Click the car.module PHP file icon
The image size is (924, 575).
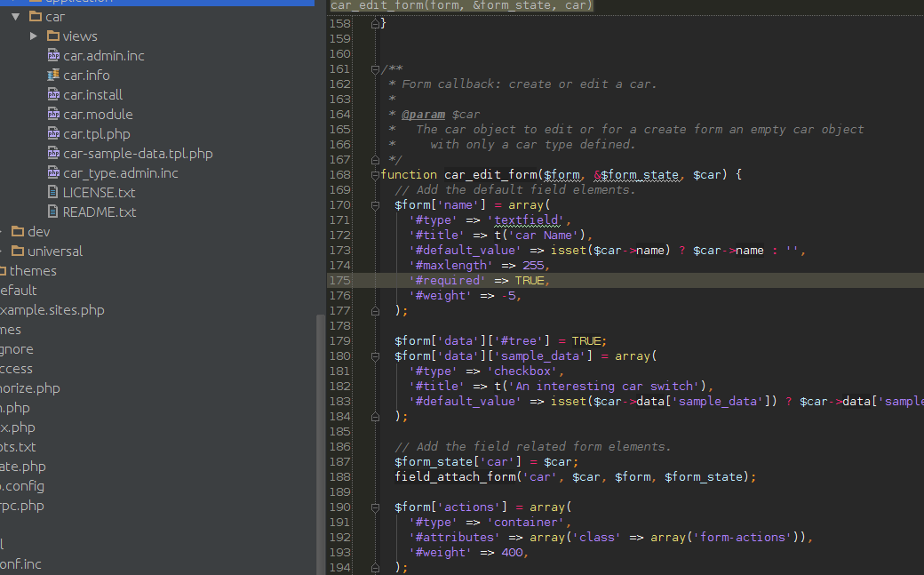53,114
